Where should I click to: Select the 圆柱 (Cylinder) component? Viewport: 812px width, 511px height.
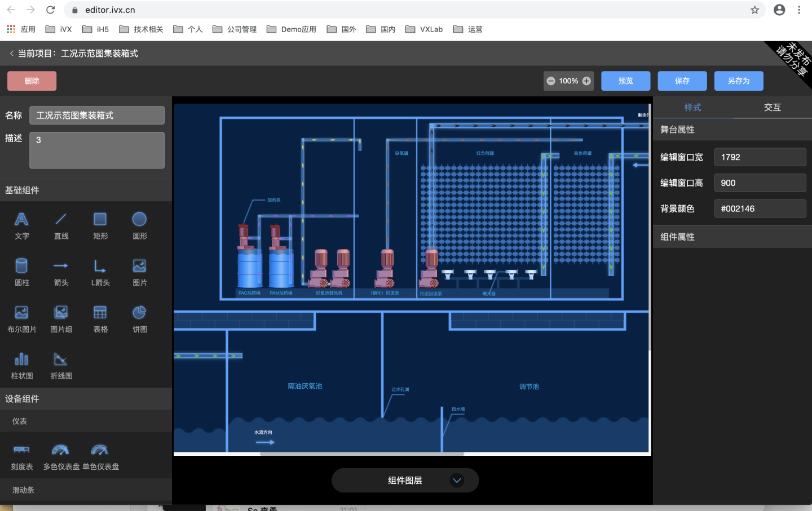(21, 272)
